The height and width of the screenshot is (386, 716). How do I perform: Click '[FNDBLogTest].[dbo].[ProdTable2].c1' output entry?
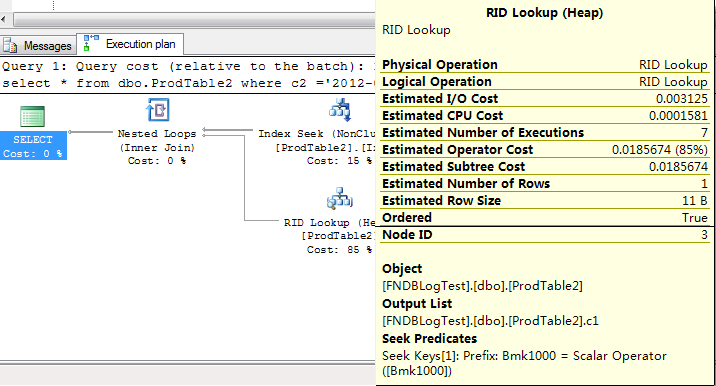[x=490, y=321]
